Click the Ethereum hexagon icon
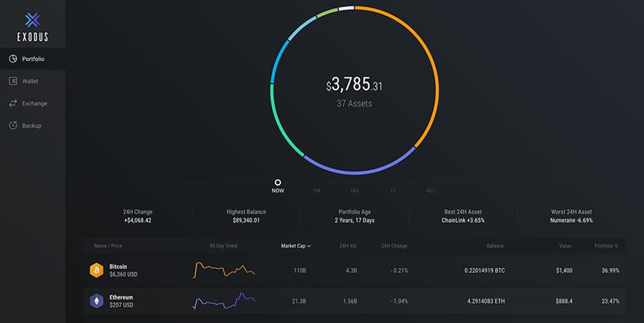The width and height of the screenshot is (644, 323). 97,301
